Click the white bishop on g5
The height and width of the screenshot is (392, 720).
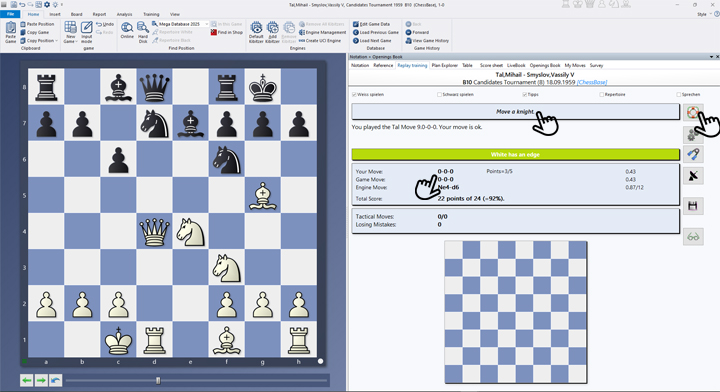pyautogui.click(x=263, y=196)
